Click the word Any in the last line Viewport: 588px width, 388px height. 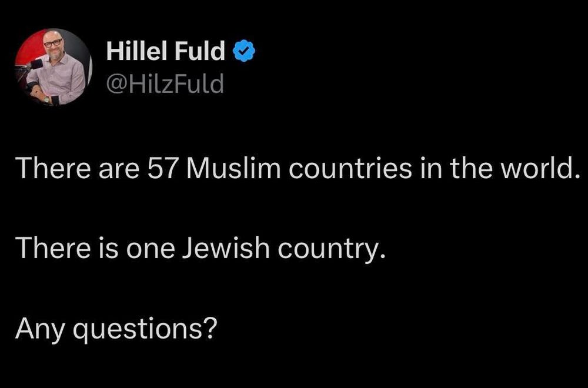click(40, 329)
